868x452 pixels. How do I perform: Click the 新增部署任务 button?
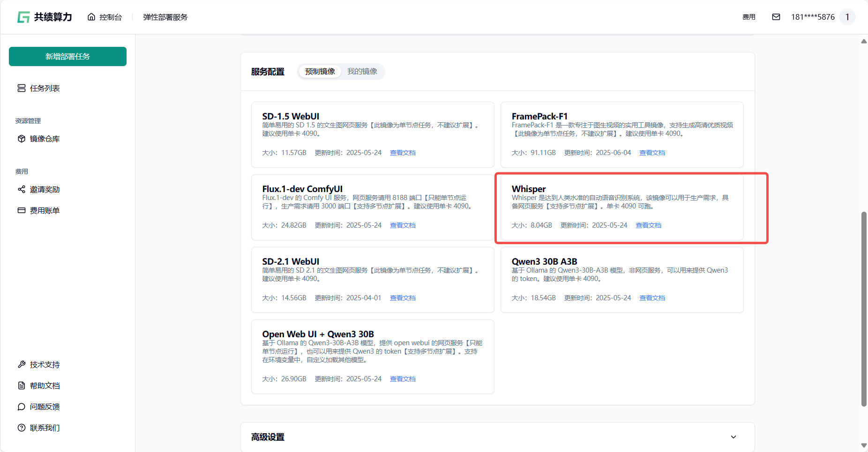click(x=67, y=57)
